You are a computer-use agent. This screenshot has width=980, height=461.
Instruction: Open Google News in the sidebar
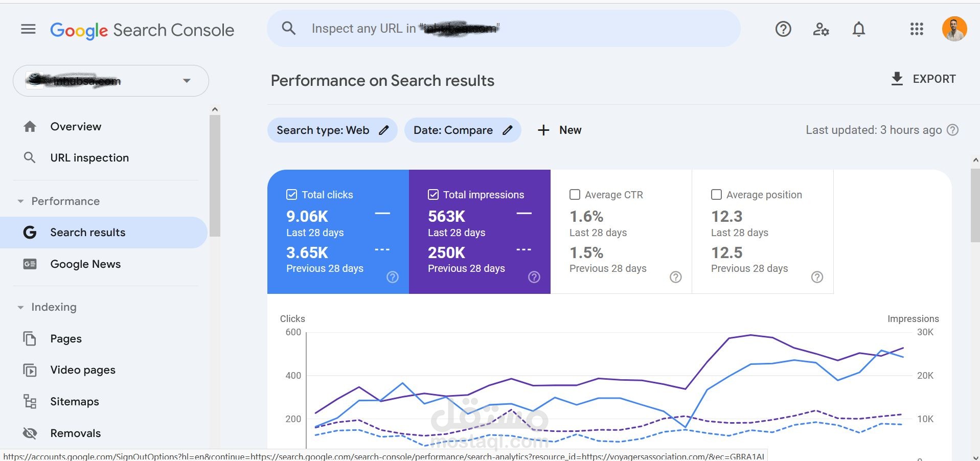[85, 264]
